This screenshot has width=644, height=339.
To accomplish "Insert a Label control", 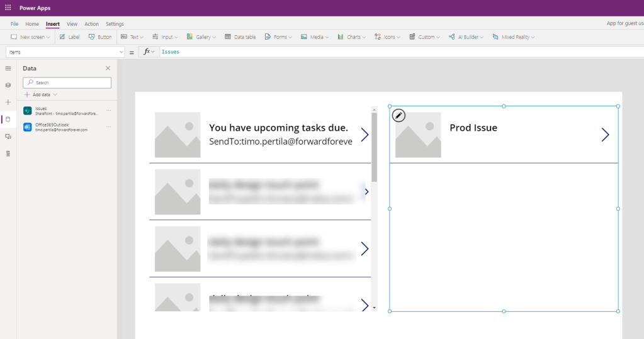I will point(69,37).
